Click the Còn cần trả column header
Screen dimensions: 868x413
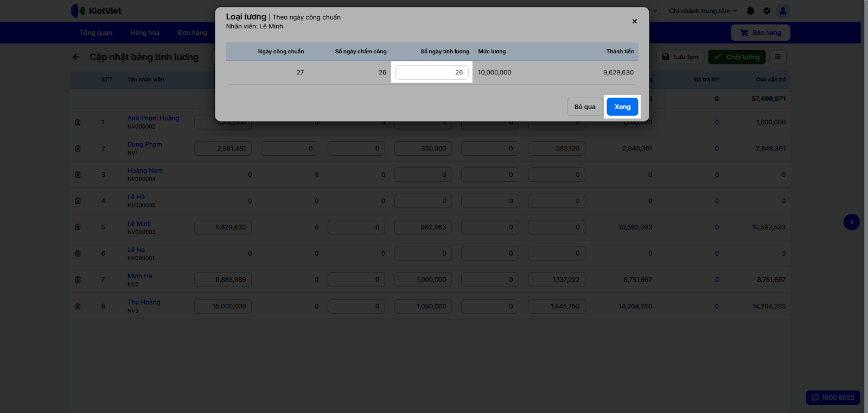click(x=771, y=80)
